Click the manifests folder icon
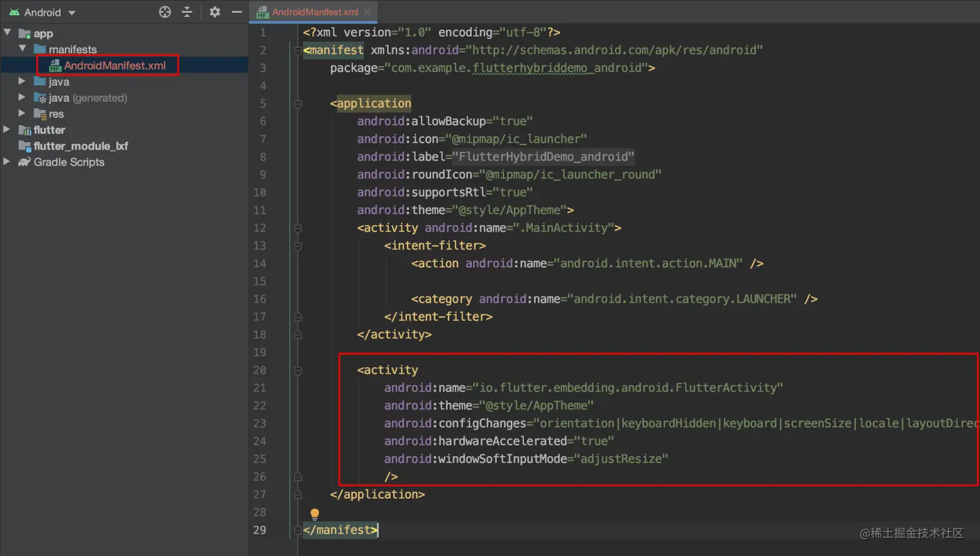This screenshot has width=980, height=556. pos(40,49)
